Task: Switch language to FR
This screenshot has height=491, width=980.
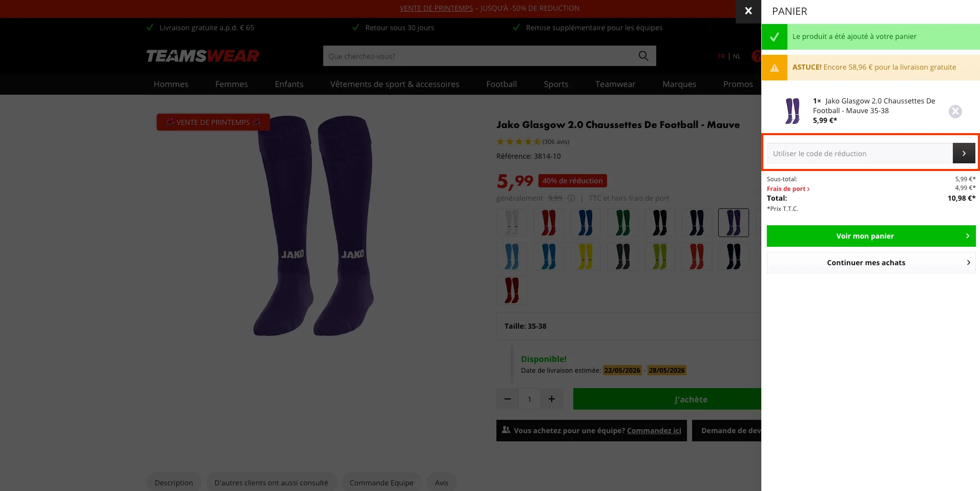Action: tap(721, 56)
